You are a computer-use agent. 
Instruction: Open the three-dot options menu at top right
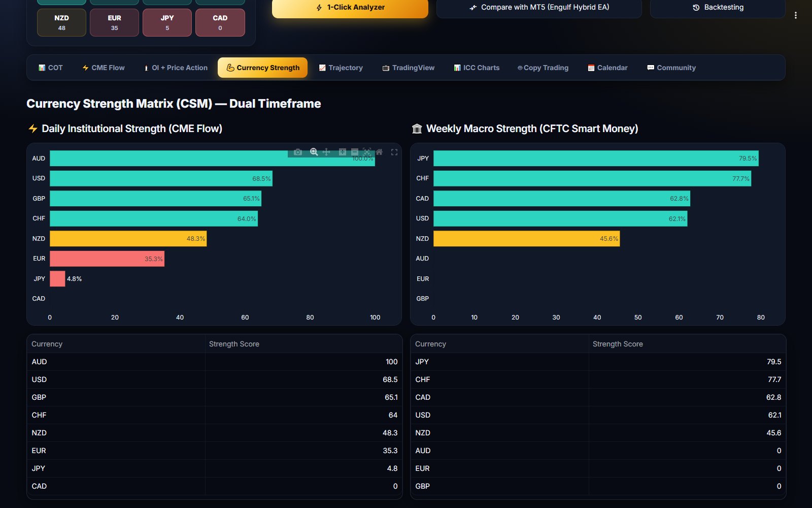coord(795,15)
